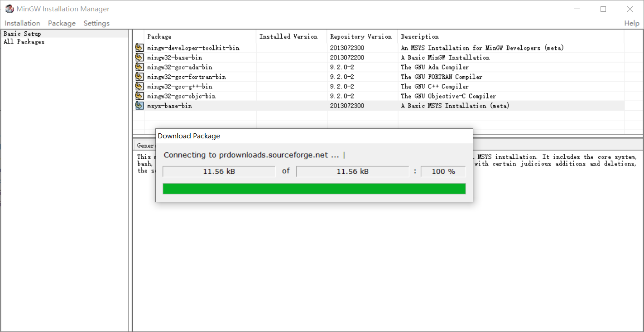
Task: Switch to the General tab in details pane
Action: [146, 146]
